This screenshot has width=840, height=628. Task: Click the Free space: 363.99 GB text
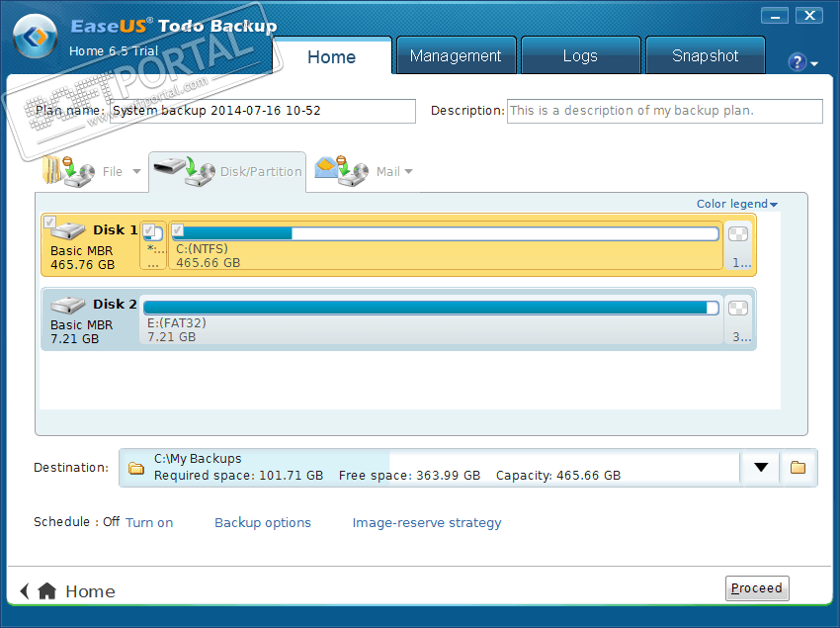(409, 476)
